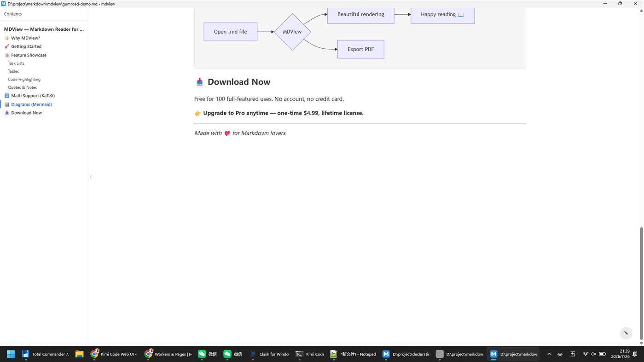644x362 pixels.
Task: Click the scrollbar up arrow
Action: pyautogui.click(x=641, y=10)
